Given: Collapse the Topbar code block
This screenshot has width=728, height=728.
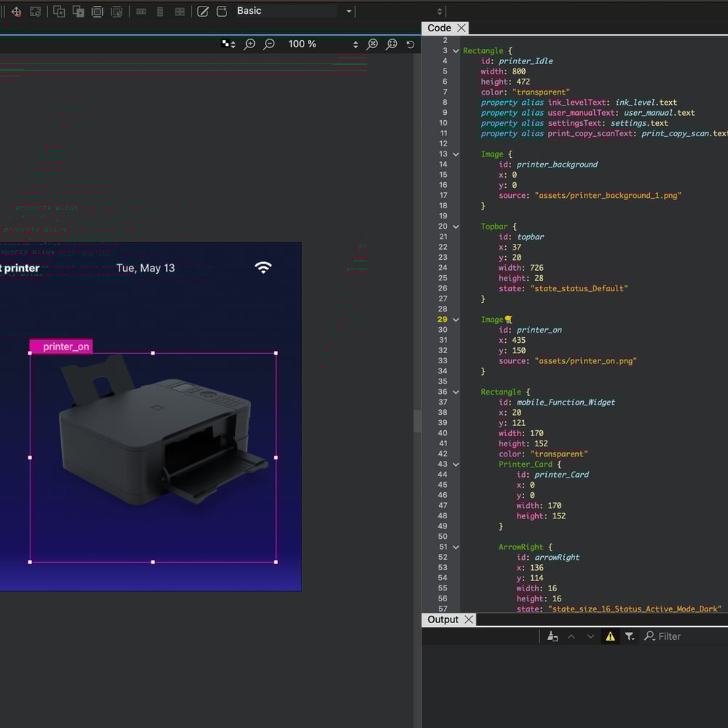Looking at the screenshot, I should point(456,226).
